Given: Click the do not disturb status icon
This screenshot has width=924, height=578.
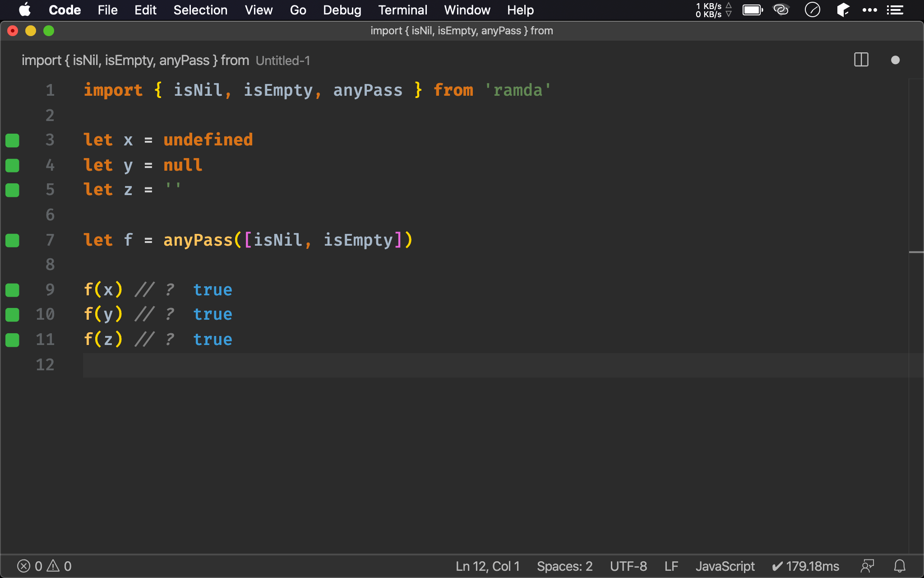Looking at the screenshot, I should tap(813, 9).
